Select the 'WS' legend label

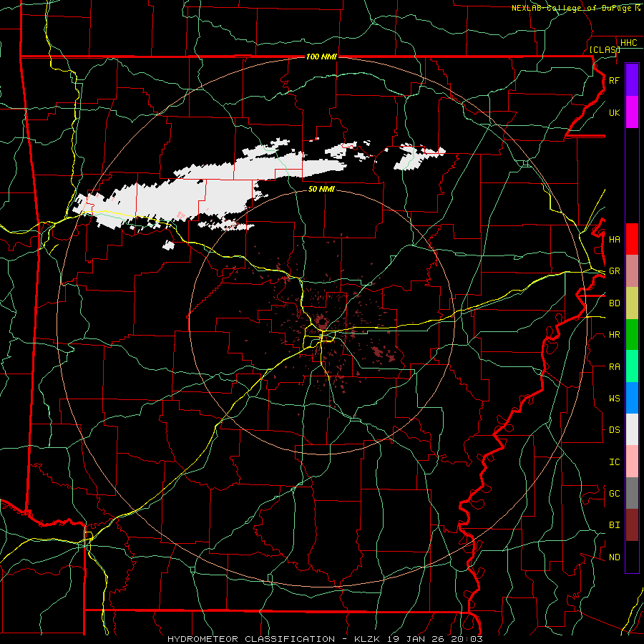(x=614, y=399)
